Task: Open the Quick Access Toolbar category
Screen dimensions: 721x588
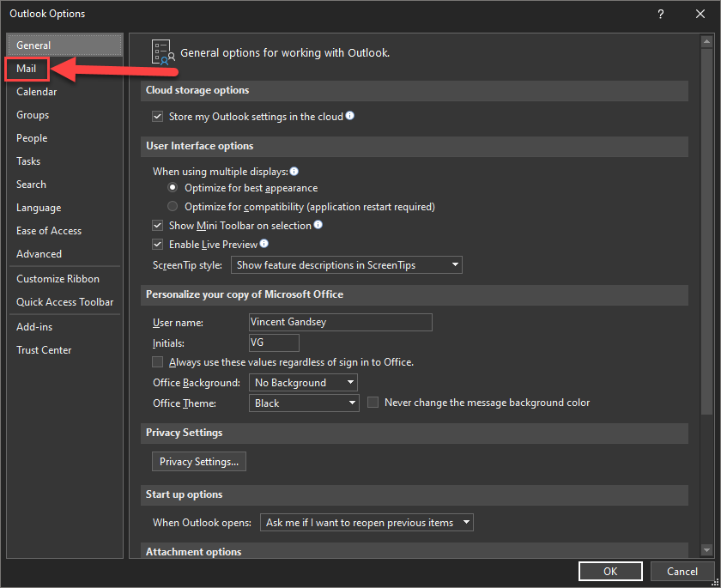Action: [65, 302]
